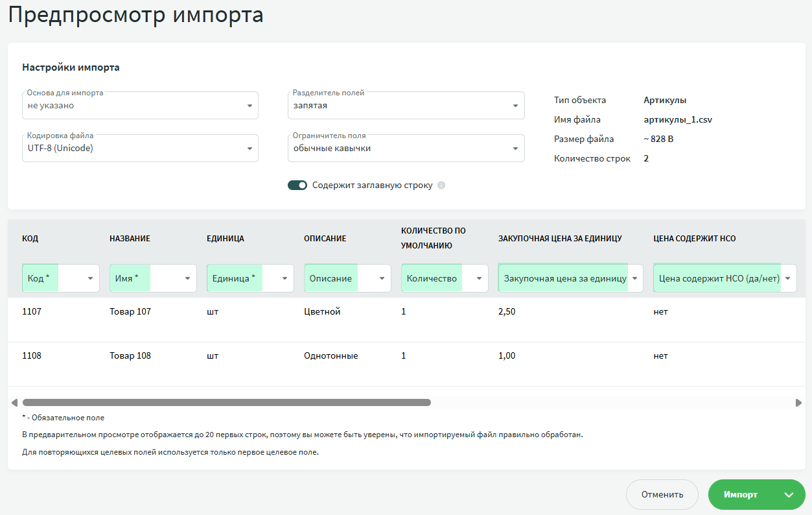The height and width of the screenshot is (515, 812).
Task: Click the horizontal scrollbar thumb
Action: click(227, 403)
